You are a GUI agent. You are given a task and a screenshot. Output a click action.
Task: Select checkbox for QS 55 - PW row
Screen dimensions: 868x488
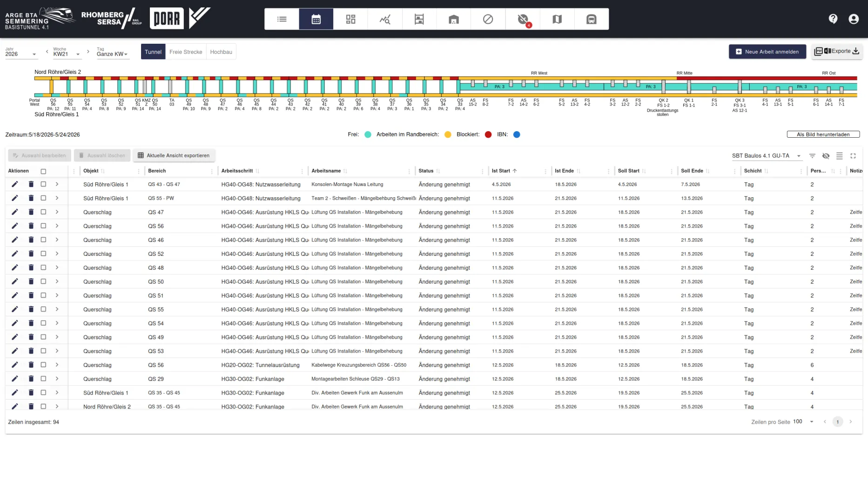tap(43, 198)
